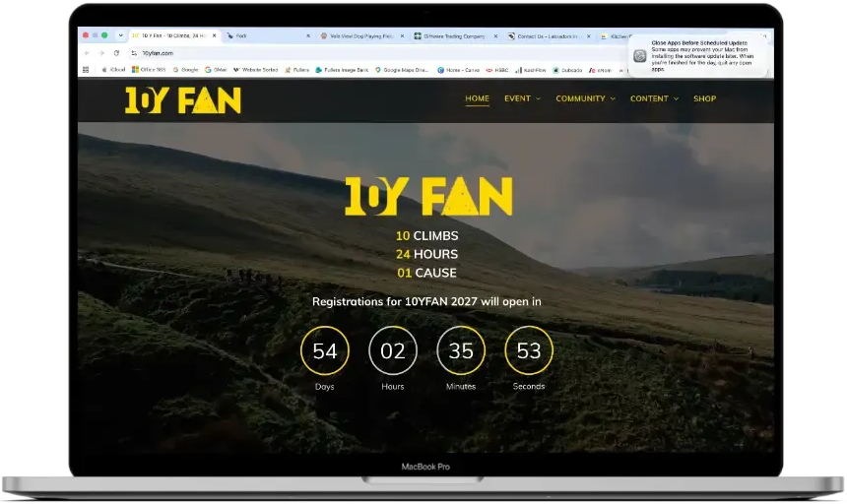Image resolution: width=847 pixels, height=504 pixels.
Task: Open the Fullers Image Bank bookmark
Action: (x=342, y=70)
